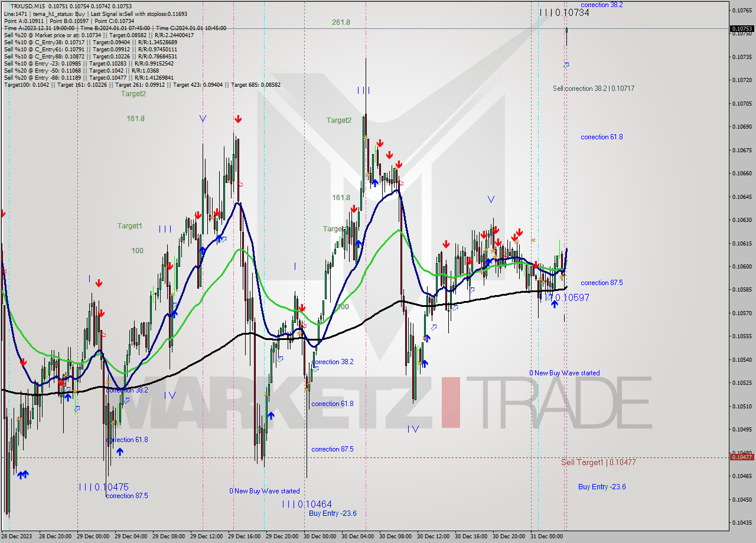Click the 0.10555 price axis label
756x543 pixels.
(742, 336)
